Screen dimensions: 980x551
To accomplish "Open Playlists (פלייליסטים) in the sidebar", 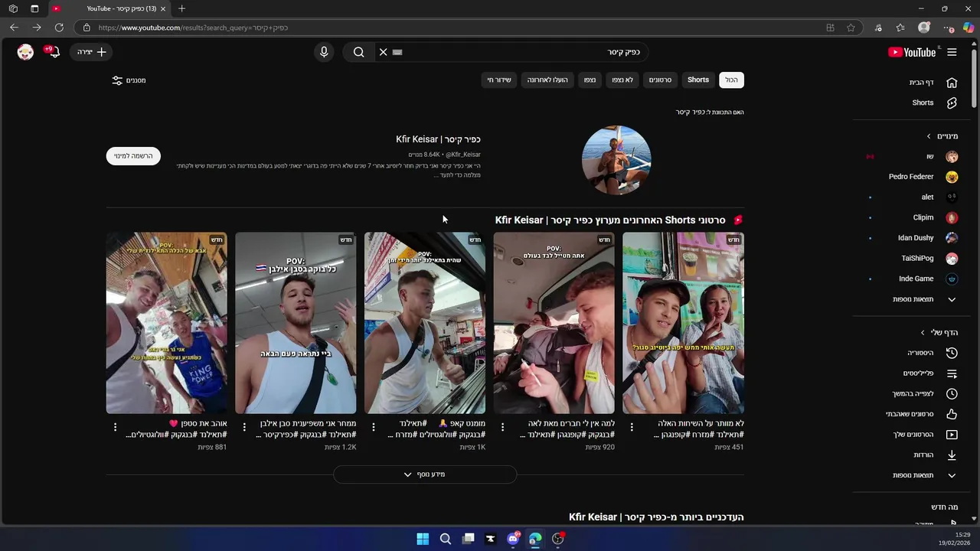I will [929, 373].
